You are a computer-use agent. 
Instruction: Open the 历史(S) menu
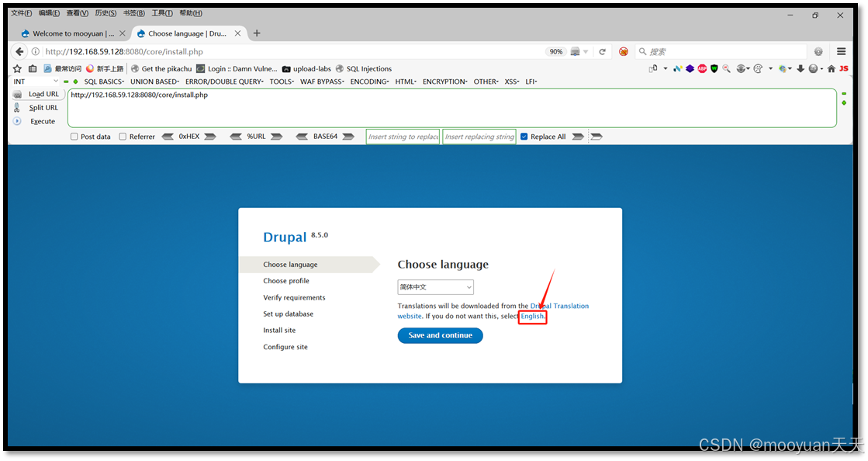click(105, 13)
